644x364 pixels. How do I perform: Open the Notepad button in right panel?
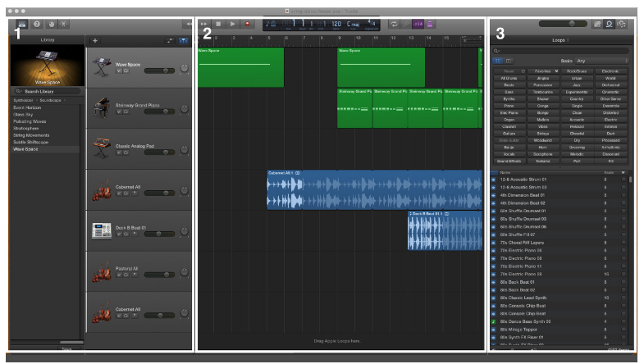point(597,25)
